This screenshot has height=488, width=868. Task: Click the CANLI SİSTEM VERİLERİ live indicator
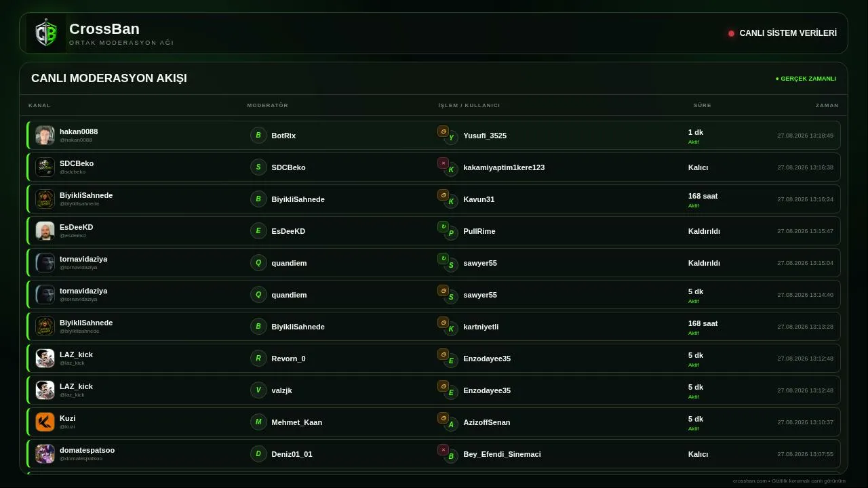(x=783, y=33)
